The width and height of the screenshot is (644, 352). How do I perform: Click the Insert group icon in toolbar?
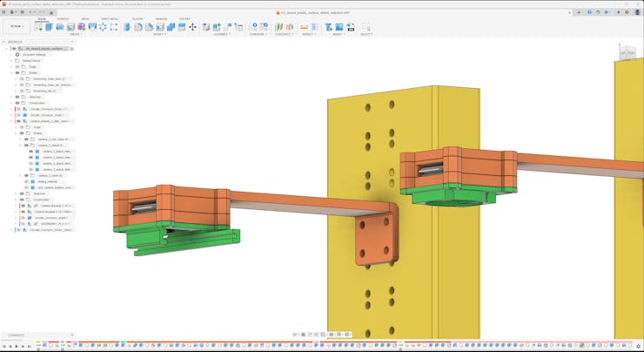[330, 27]
